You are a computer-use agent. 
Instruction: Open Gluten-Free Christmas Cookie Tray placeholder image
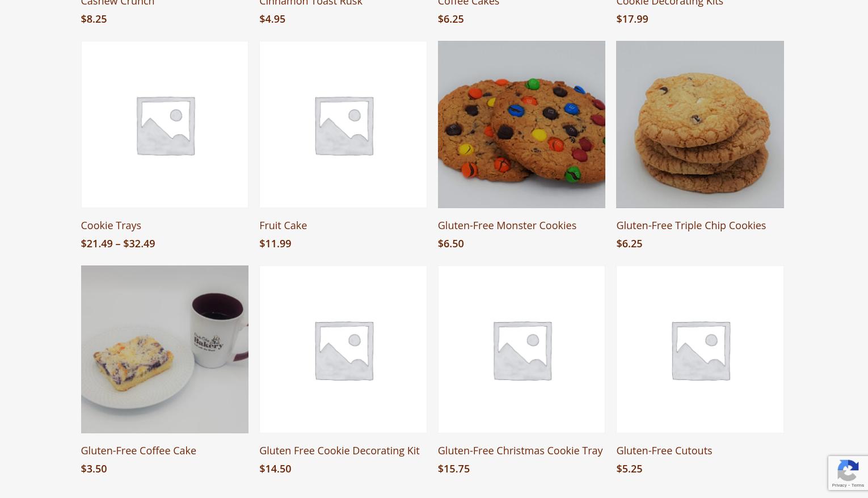521,349
